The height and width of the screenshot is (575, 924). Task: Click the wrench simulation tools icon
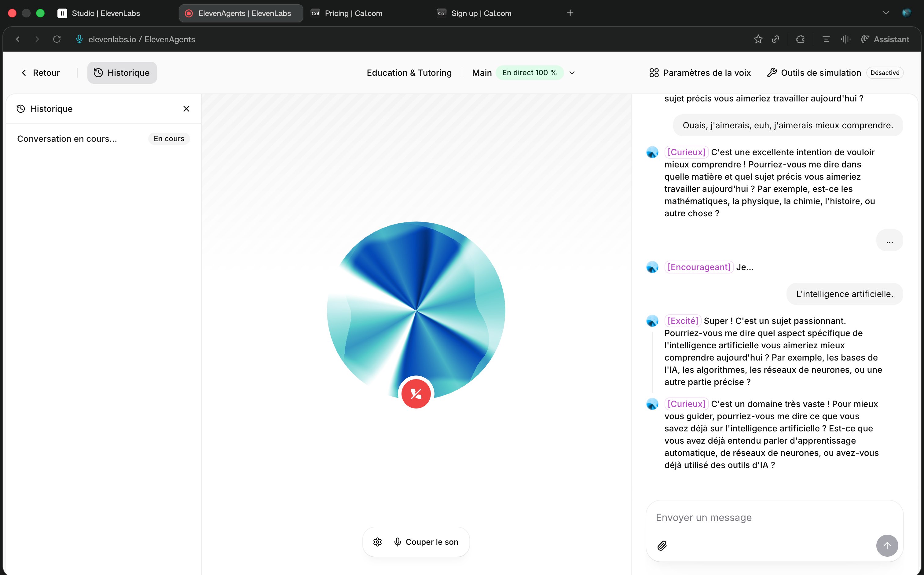pyautogui.click(x=772, y=73)
